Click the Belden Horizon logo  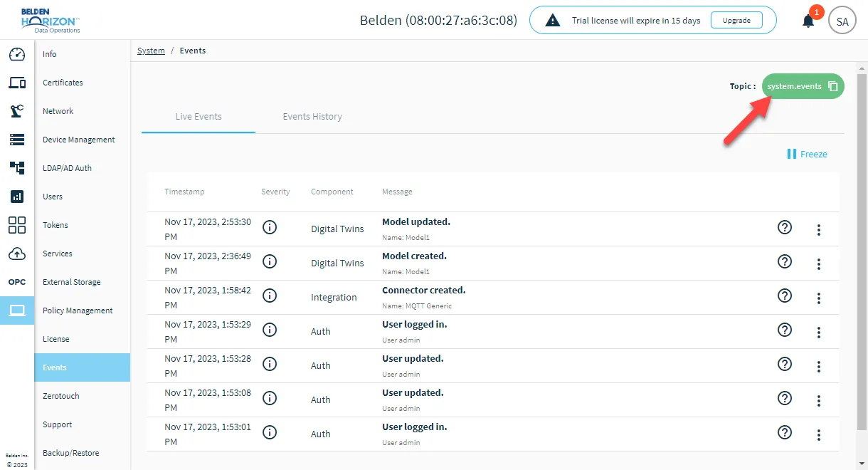pyautogui.click(x=51, y=20)
